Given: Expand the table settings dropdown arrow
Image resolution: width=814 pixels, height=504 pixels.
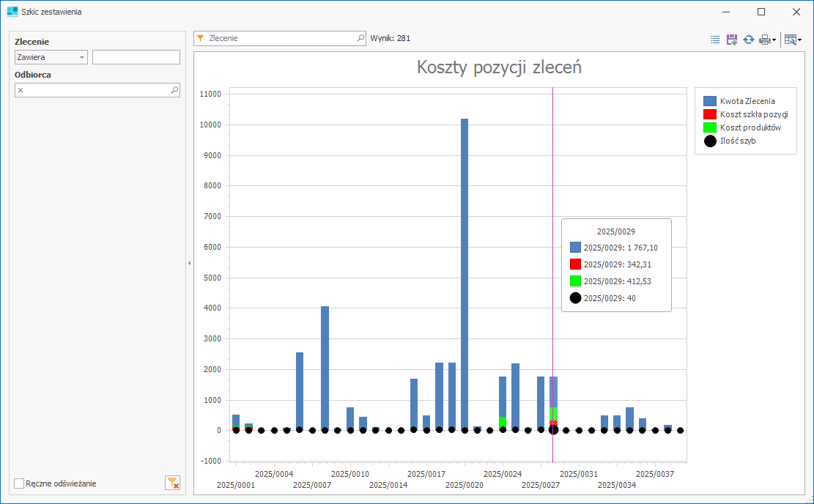Looking at the screenshot, I should (799, 40).
